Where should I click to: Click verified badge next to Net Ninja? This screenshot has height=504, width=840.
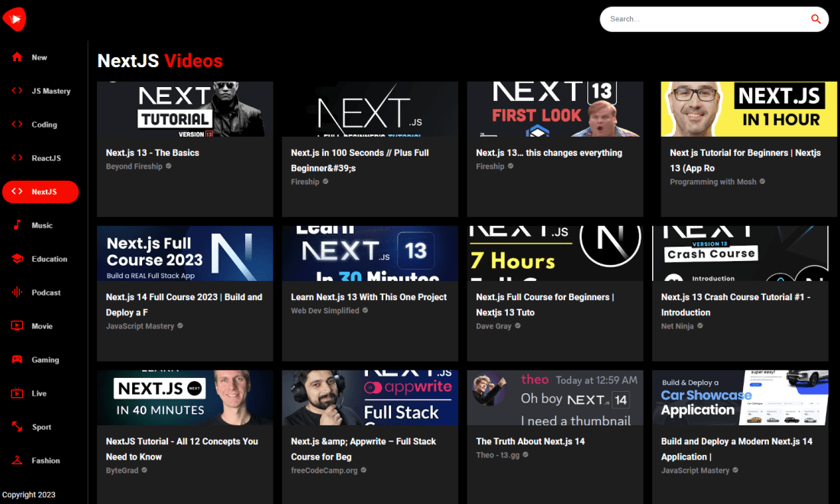pos(700,325)
